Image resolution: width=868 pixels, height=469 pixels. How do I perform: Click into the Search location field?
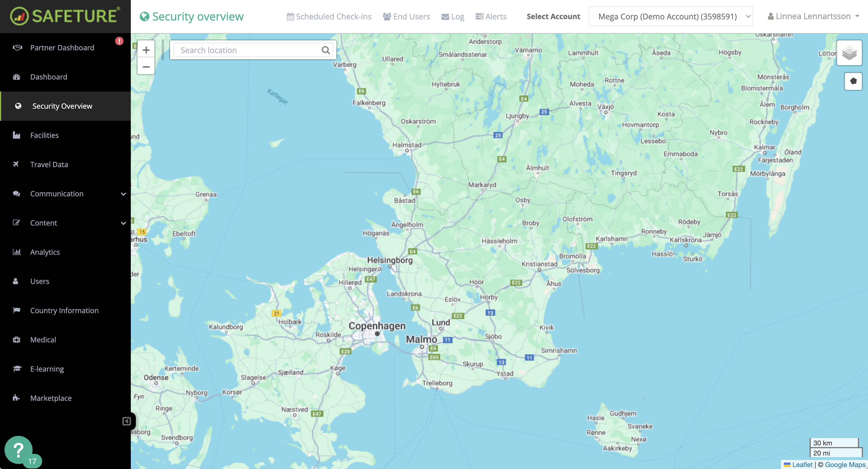coord(248,50)
